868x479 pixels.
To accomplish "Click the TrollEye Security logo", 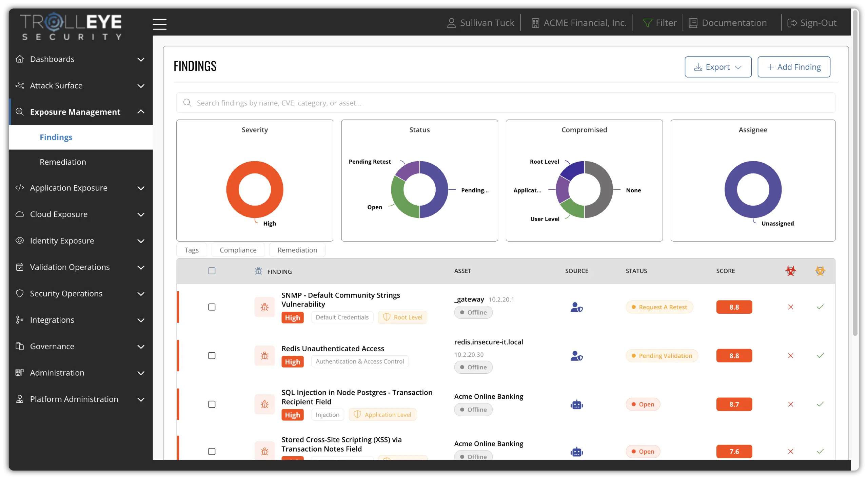I will coord(71,26).
